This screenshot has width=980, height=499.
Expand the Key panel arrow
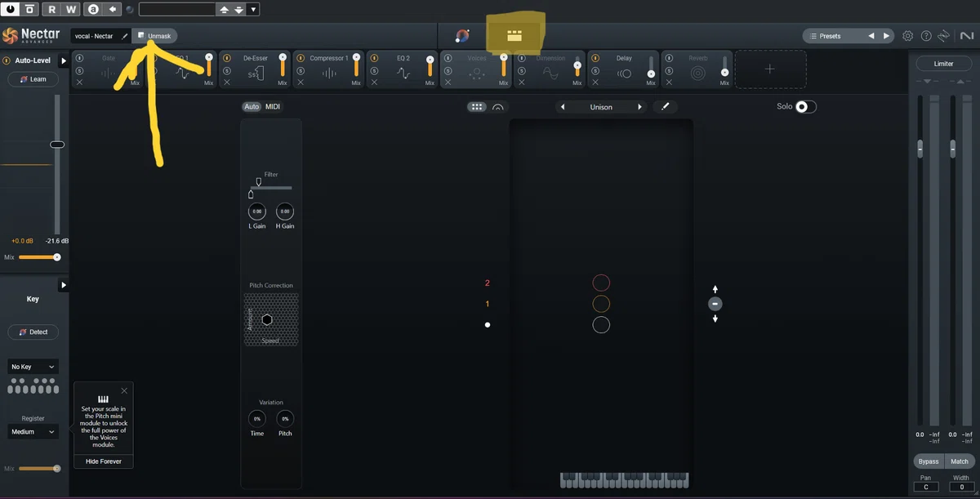64,285
